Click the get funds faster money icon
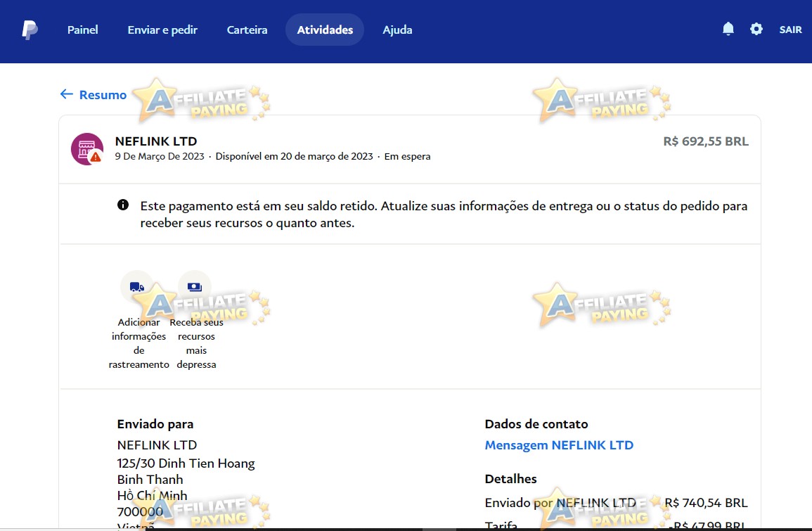The height and width of the screenshot is (531, 812). [195, 286]
